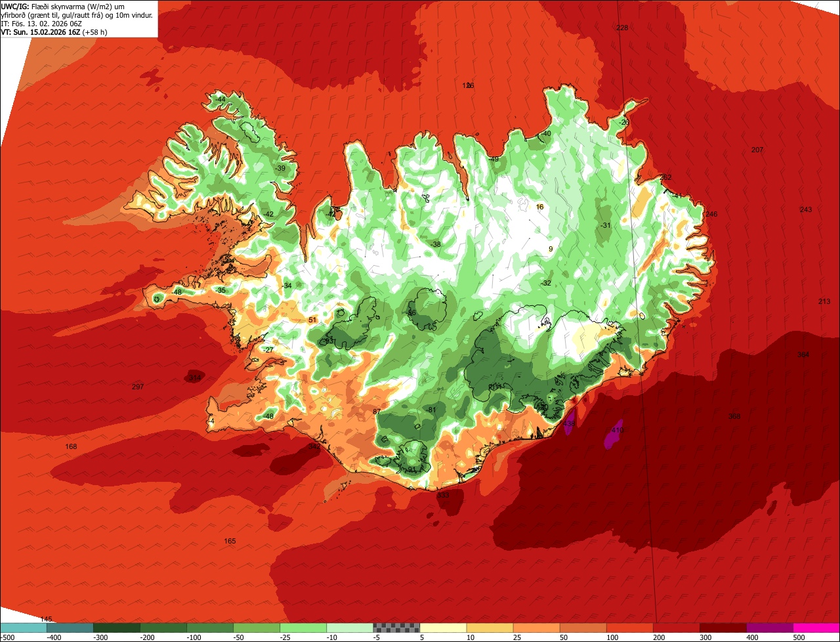Click the '168' value in southwest sea
This screenshot has height=642, width=840.
tap(72, 447)
